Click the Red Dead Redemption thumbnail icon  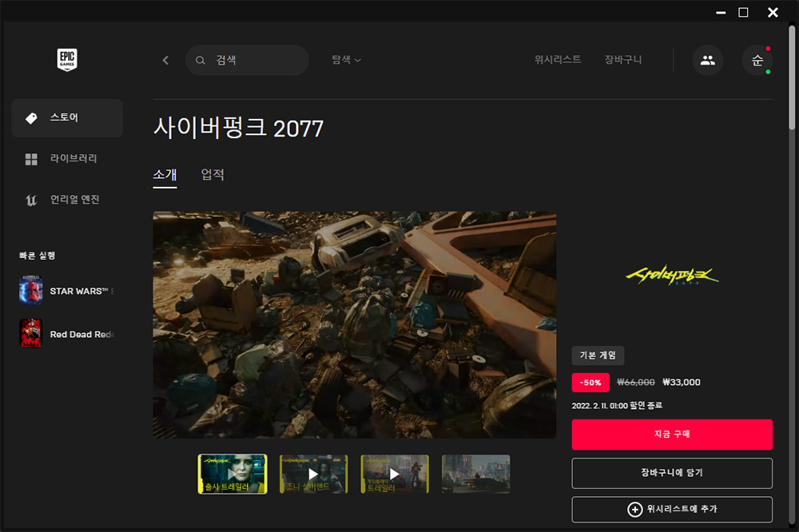[x=30, y=333]
